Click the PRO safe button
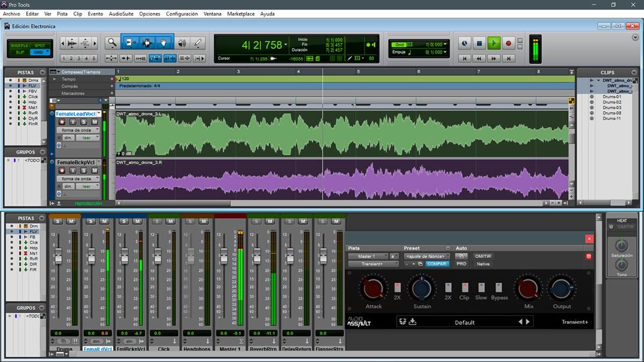 462,264
